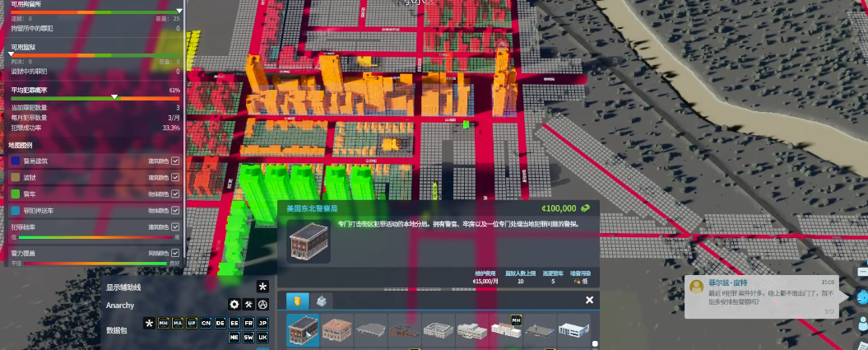Screen dimensions: 868x350
Task: Click chirp author name 菲尔兹·皮特
Action: (727, 282)
